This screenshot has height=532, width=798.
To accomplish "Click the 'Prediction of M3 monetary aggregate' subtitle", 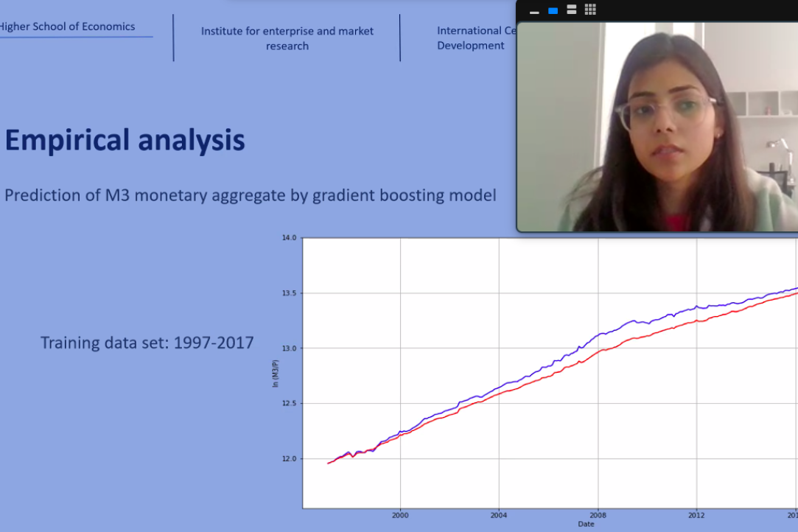I will pos(250,195).
